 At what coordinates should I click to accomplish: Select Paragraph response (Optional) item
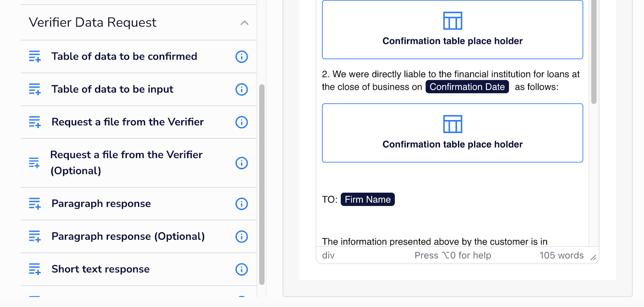[138, 236]
